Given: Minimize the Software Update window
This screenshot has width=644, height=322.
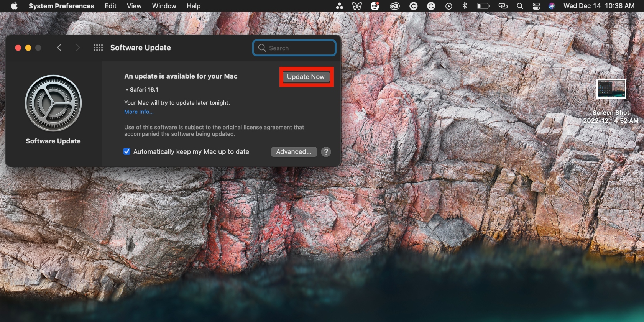Looking at the screenshot, I should [x=28, y=48].
